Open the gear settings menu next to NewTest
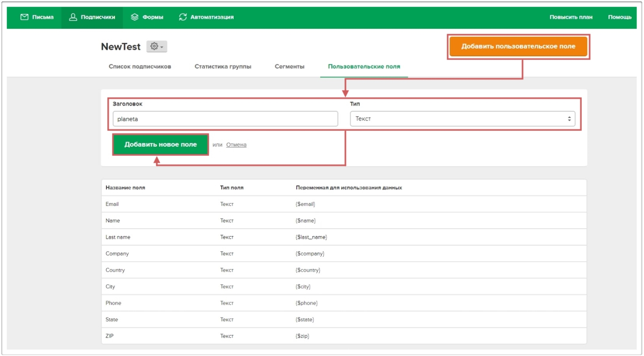This screenshot has width=644, height=356. tap(156, 46)
